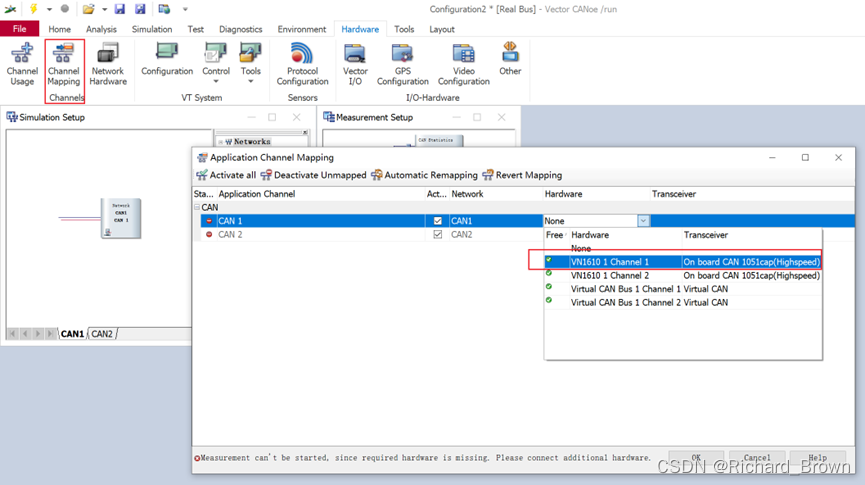Click Revert Mapping button
Screen dimensions: 865x485
(x=522, y=175)
